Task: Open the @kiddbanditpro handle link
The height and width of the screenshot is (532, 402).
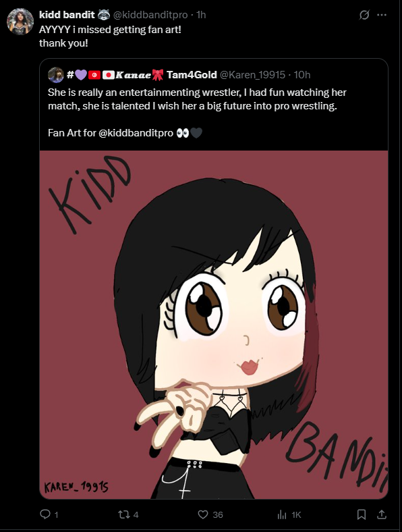Action: tap(150, 15)
